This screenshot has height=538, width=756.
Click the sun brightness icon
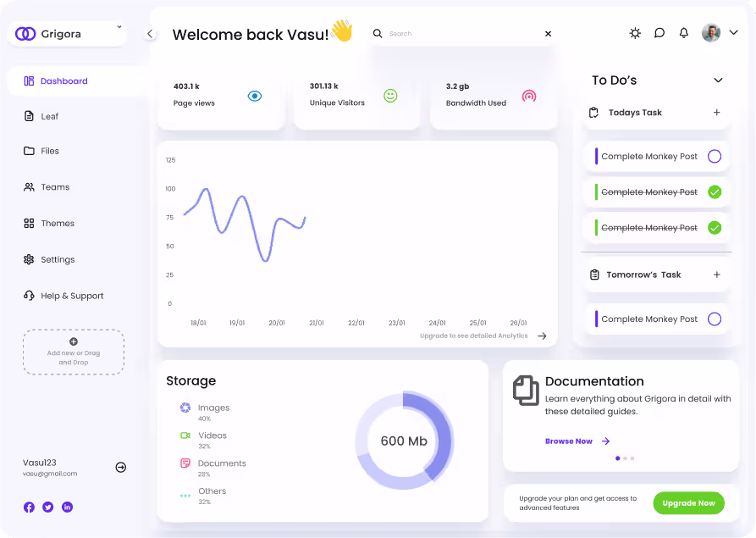click(635, 33)
